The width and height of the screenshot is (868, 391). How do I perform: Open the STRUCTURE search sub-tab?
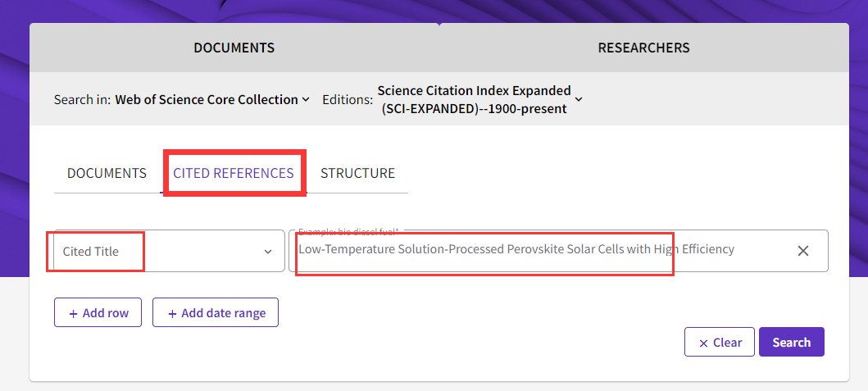[x=357, y=173]
